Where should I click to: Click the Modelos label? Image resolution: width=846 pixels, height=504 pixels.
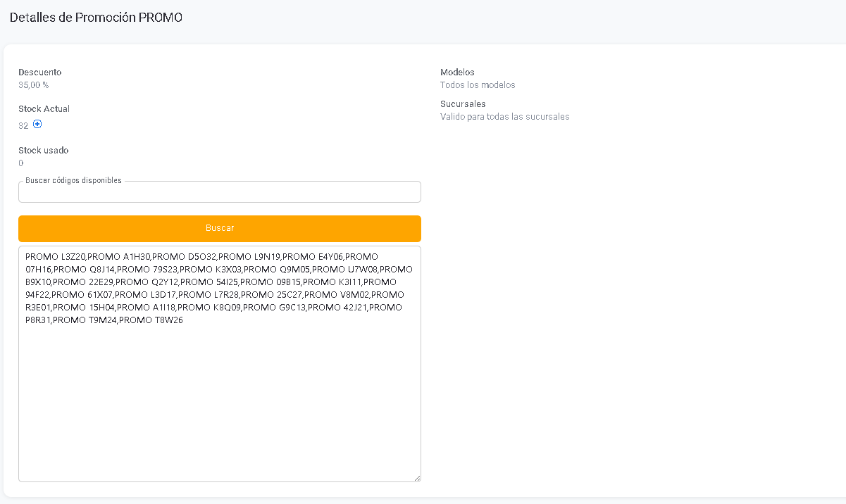pos(457,72)
